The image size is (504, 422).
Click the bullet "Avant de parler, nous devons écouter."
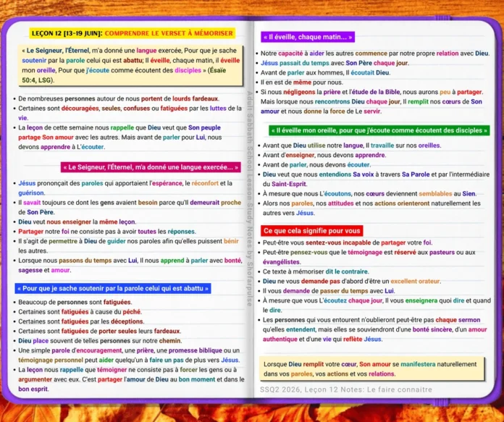(316, 164)
